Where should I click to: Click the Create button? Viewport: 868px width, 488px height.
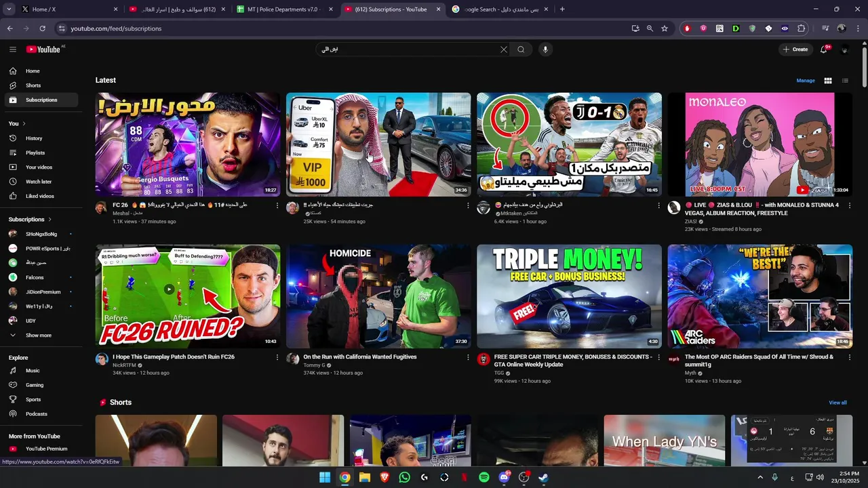coord(795,49)
